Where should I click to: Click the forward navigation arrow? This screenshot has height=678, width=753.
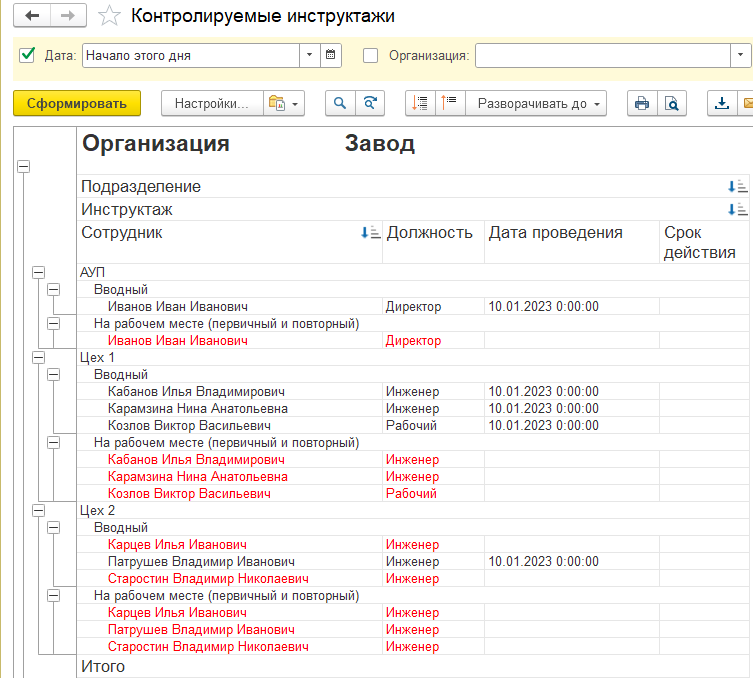click(x=68, y=15)
